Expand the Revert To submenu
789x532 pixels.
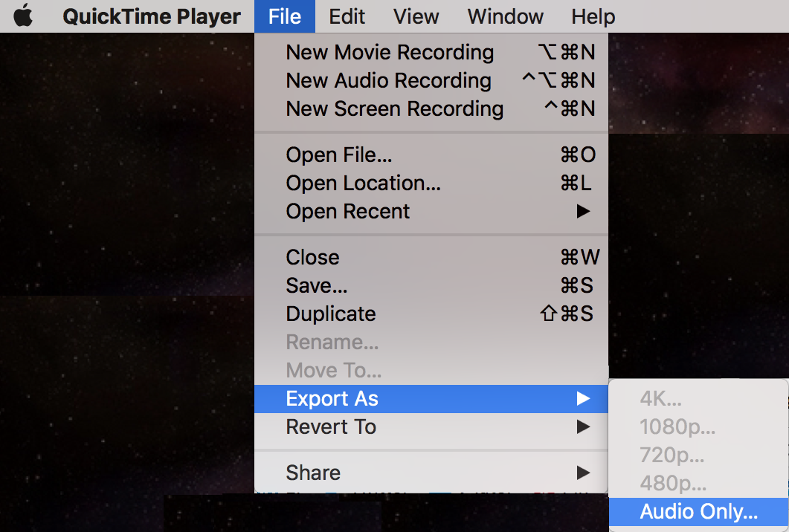point(431,427)
